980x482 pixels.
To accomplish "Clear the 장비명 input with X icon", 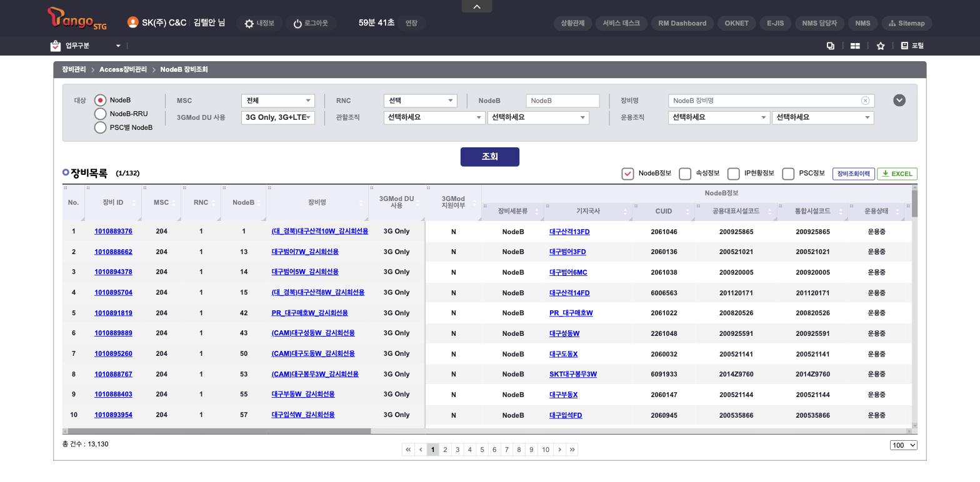I will [x=866, y=101].
